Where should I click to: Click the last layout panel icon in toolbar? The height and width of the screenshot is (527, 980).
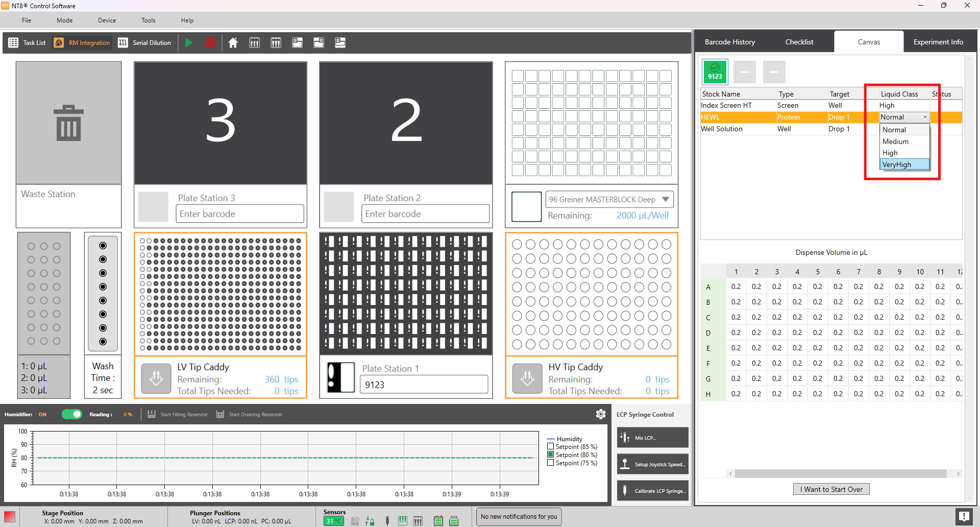(x=340, y=43)
